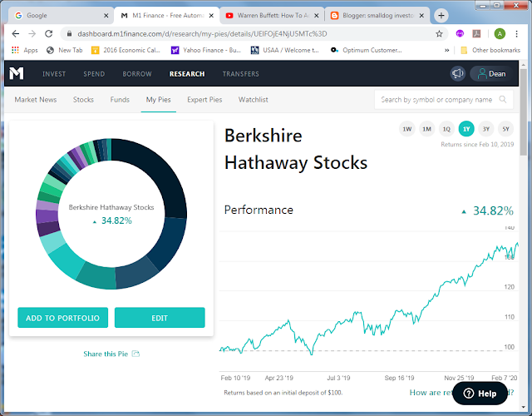Select the 5Y time range
Image resolution: width=532 pixels, height=416 pixels.
505,129
